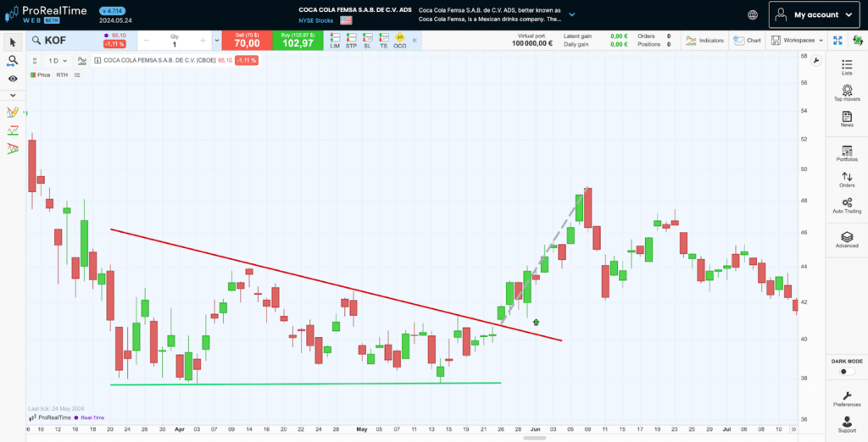The height and width of the screenshot is (442, 868).
Task: Click the Latent gain 0,00 € value
Action: tap(619, 36)
